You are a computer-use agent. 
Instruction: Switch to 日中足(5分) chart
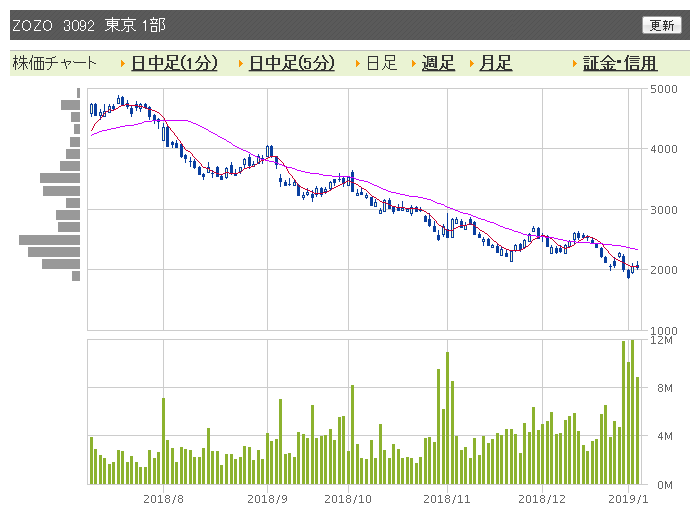pyautogui.click(x=292, y=63)
